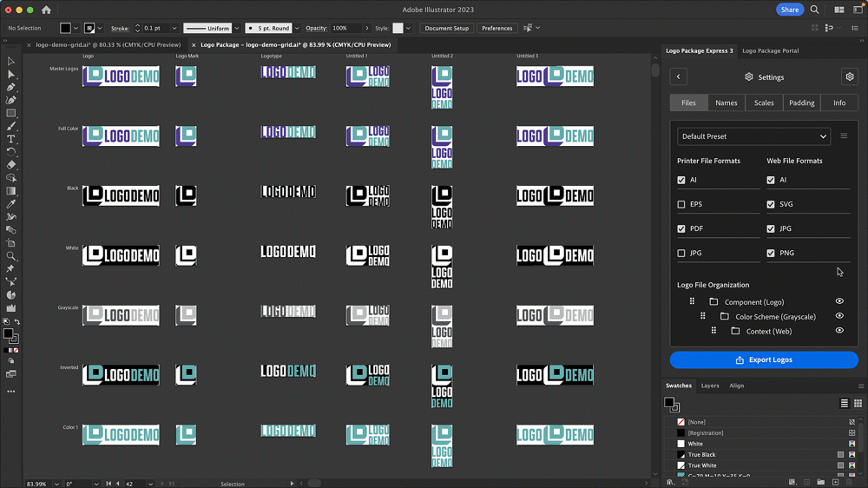The width and height of the screenshot is (868, 488).
Task: Select the Type tool
Action: [11, 139]
